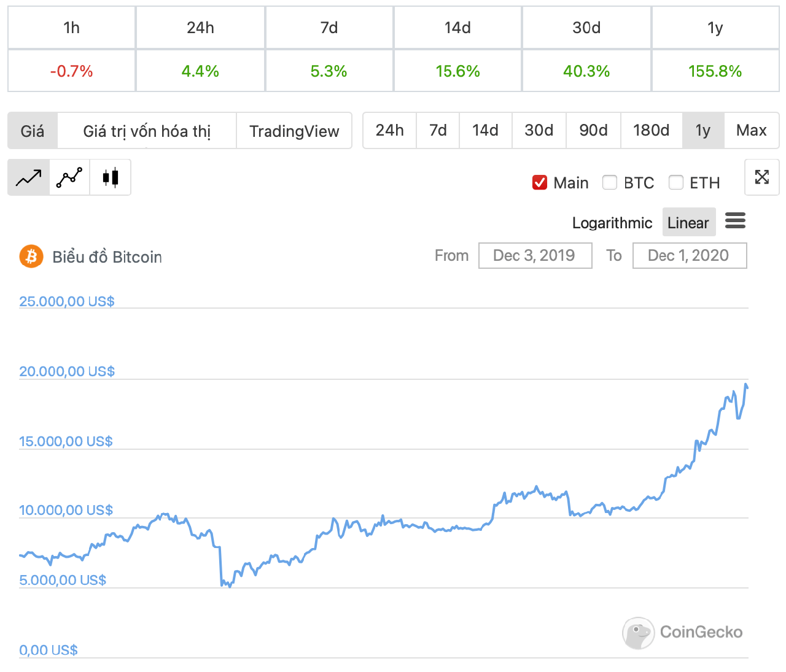Open Giá trị vốn hóa thị tab
This screenshot has width=786, height=672.
(147, 131)
